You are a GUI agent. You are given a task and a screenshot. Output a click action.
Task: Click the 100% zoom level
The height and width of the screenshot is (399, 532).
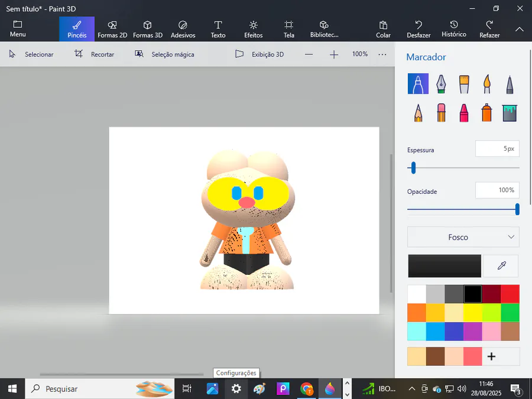tap(360, 54)
